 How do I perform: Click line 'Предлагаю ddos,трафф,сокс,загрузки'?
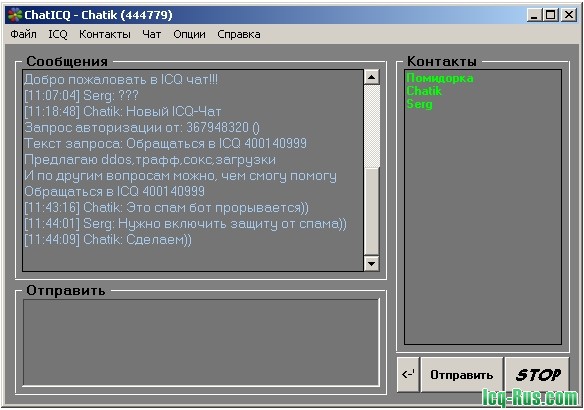coord(150,159)
